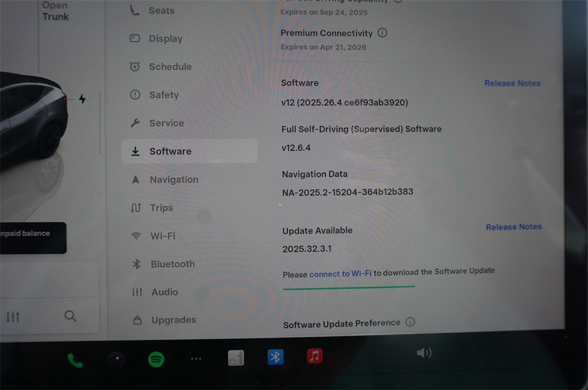Select the Software menu item

point(189,151)
